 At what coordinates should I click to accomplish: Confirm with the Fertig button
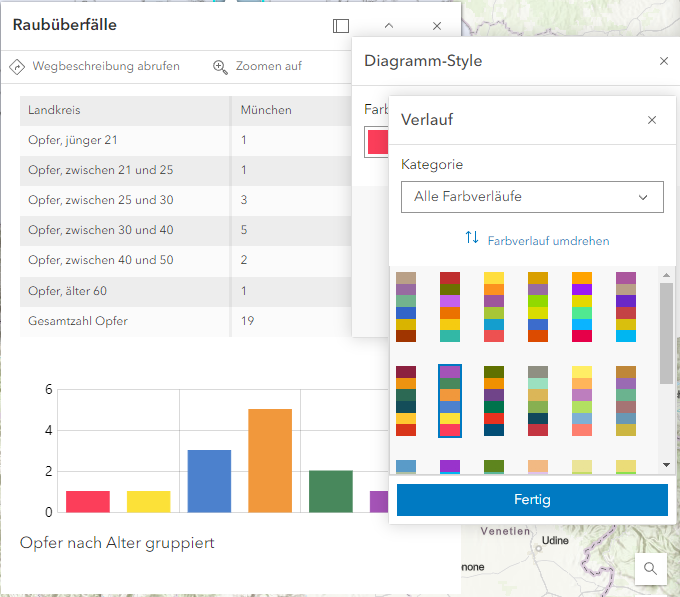tap(532, 499)
